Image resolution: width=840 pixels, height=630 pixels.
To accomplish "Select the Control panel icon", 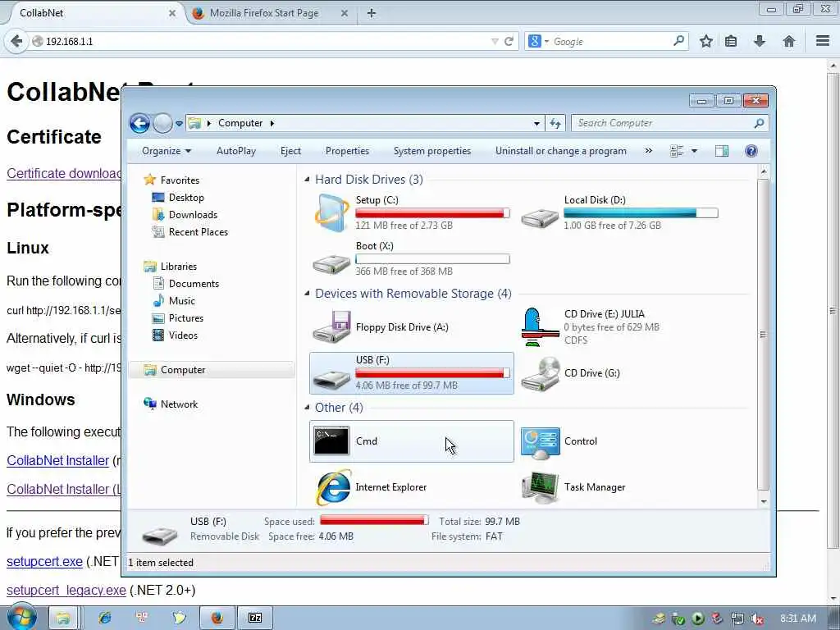I will pos(540,443).
